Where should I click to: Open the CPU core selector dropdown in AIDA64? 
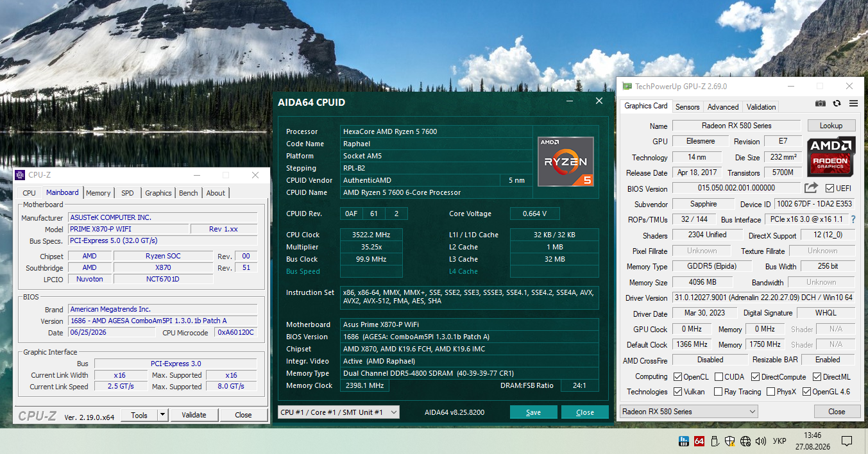[x=338, y=412]
